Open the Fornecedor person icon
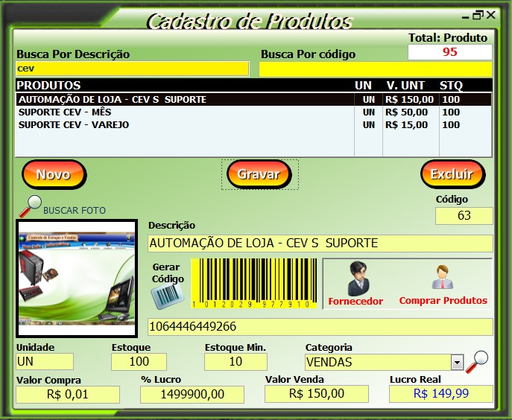512x420 pixels. 358,279
